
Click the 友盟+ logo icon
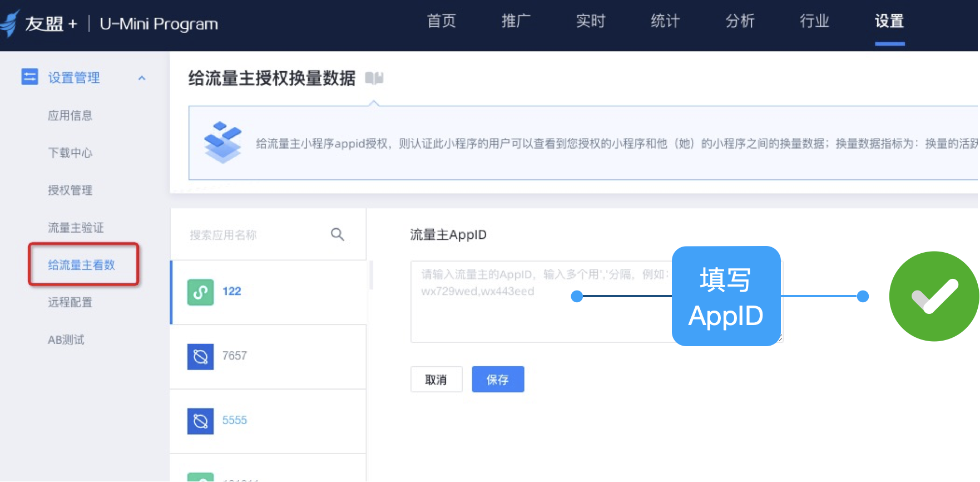(x=10, y=23)
